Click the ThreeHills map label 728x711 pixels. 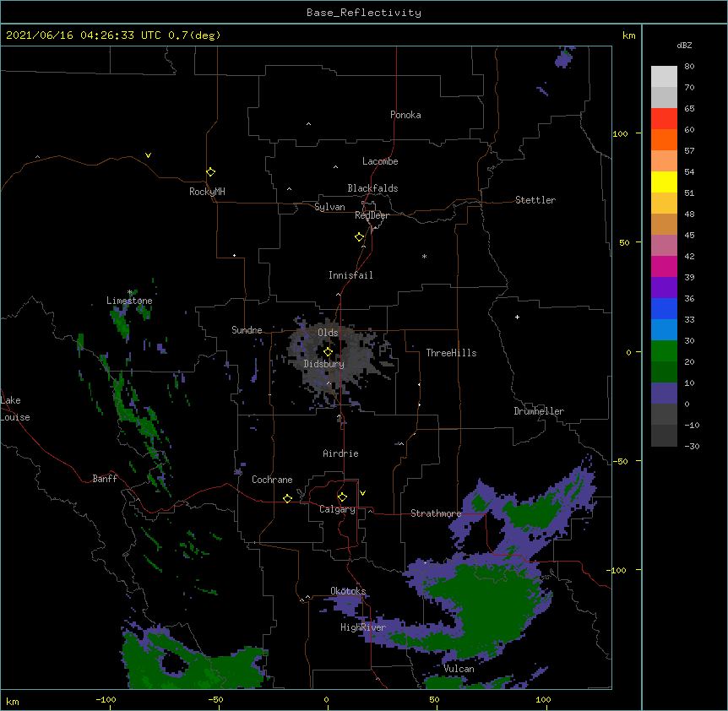451,353
